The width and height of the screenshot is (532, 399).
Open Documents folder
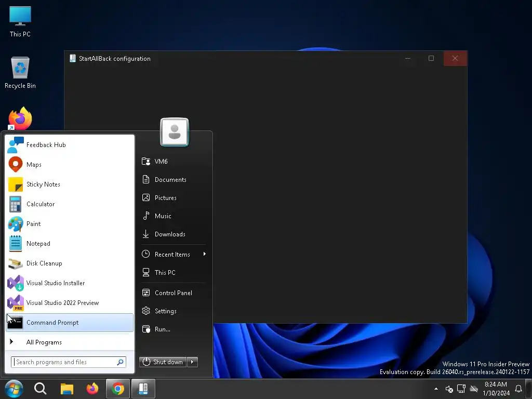pyautogui.click(x=173, y=179)
